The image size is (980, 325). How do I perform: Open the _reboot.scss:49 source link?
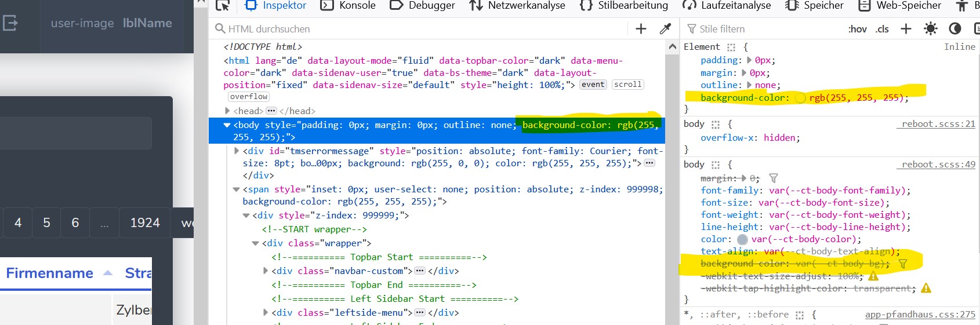[936, 165]
